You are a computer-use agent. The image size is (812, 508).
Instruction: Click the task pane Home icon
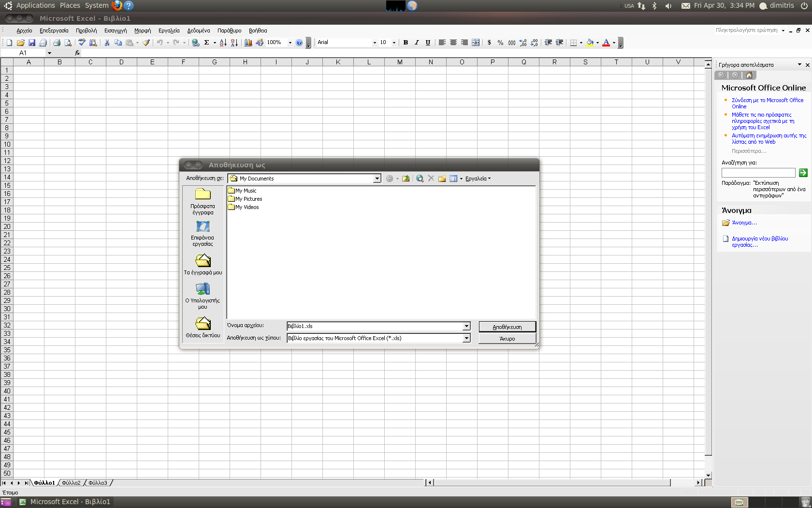749,75
